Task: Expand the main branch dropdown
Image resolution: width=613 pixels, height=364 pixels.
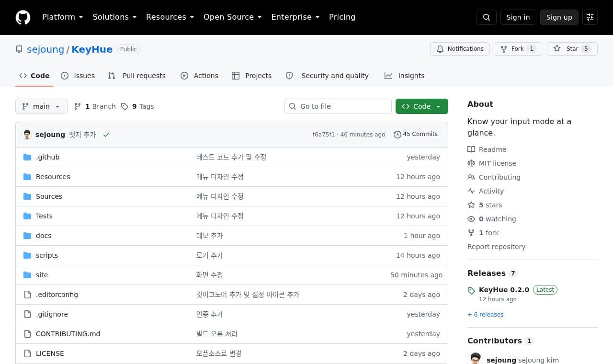Action: click(x=41, y=106)
